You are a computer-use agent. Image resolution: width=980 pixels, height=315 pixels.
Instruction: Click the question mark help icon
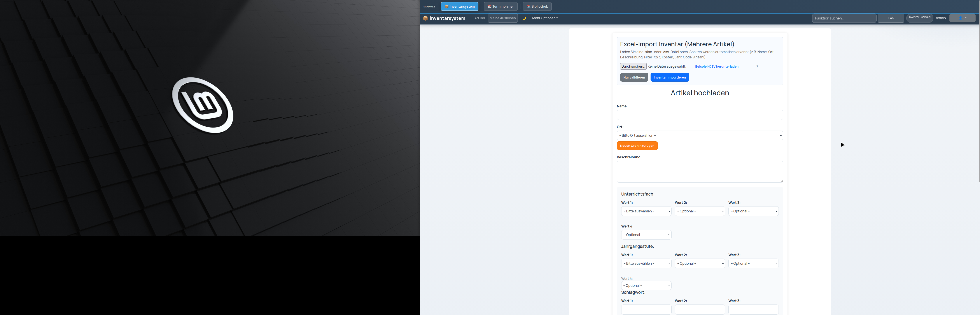(x=757, y=66)
